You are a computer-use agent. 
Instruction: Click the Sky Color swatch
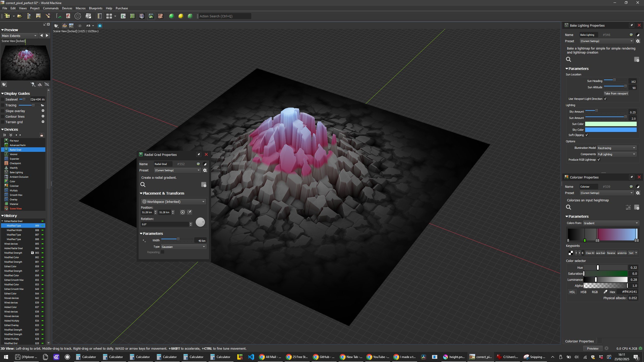point(611,130)
